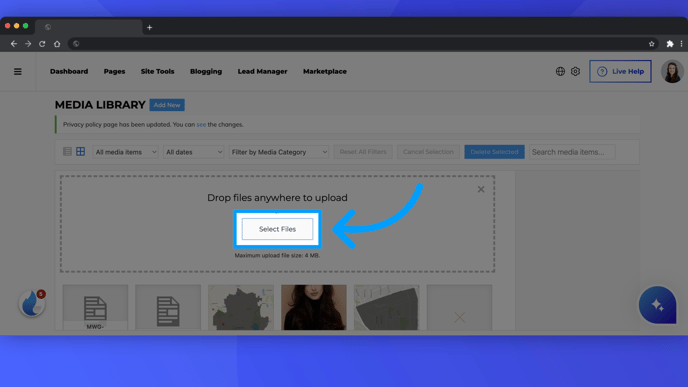The image size is (688, 387).
Task: Open Blogging menu
Action: pos(206,72)
